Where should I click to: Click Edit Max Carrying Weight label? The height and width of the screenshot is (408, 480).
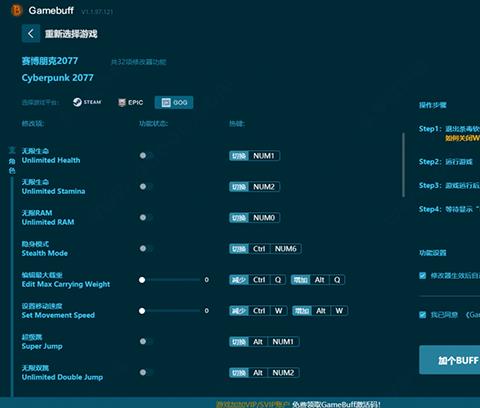point(66,284)
